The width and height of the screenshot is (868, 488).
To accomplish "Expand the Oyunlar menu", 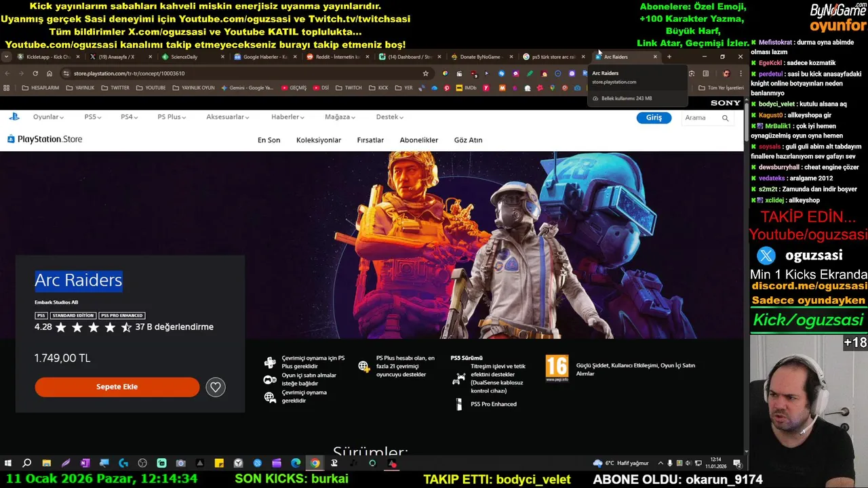I will click(48, 117).
